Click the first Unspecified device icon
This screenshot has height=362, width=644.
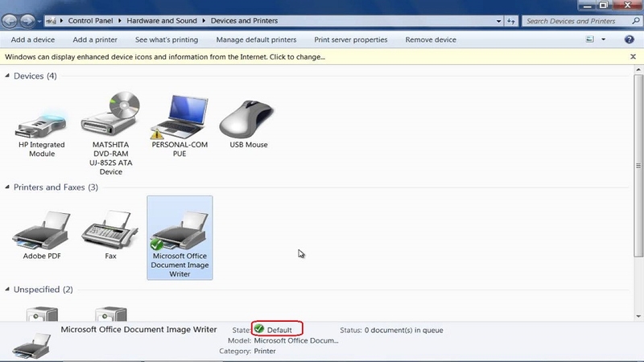point(42,314)
